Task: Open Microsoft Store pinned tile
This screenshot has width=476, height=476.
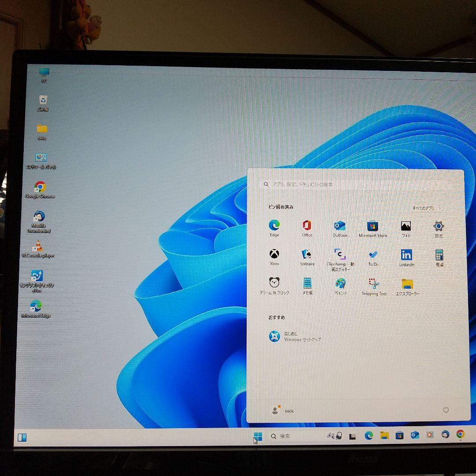Action: point(373,226)
